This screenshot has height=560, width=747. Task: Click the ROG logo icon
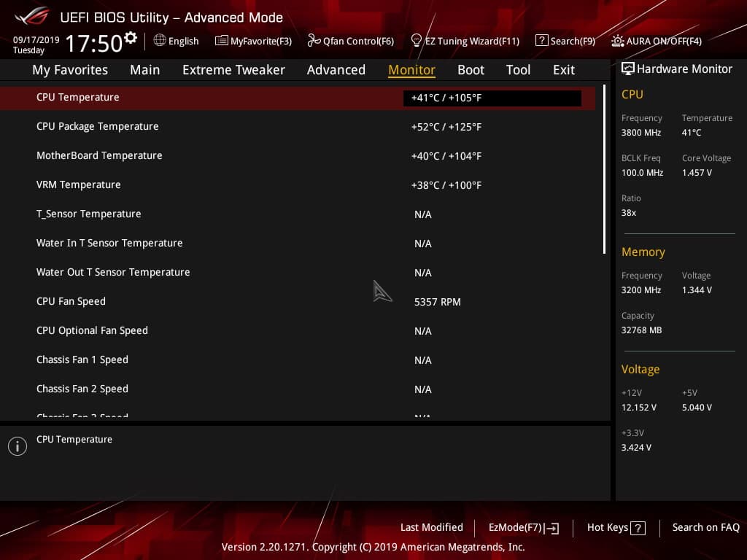tap(31, 16)
